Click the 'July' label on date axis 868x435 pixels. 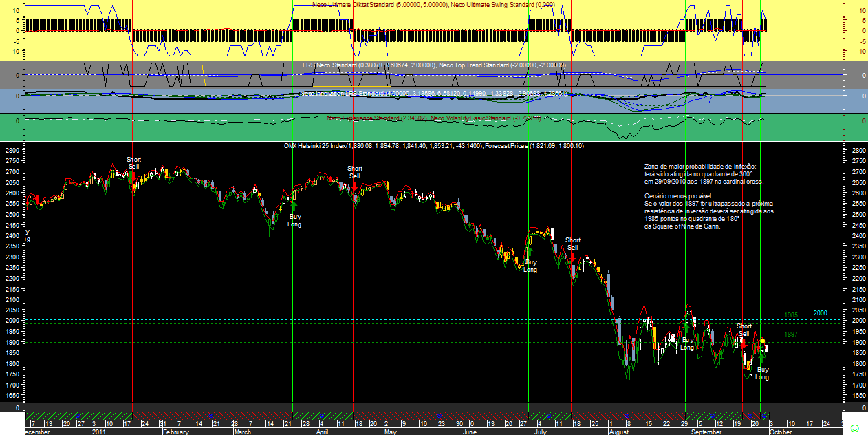(x=540, y=432)
